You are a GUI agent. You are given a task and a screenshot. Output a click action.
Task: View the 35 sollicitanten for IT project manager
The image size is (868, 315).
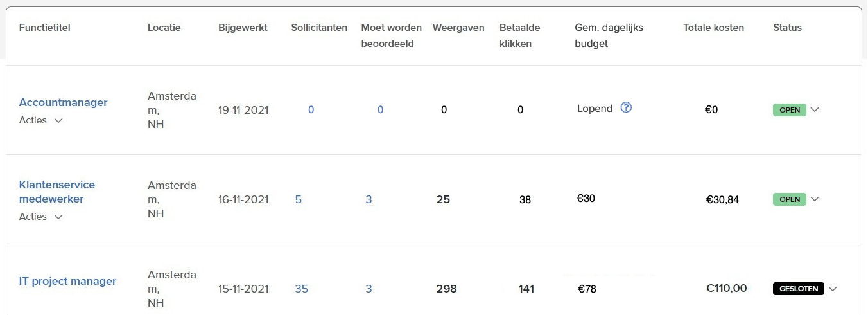pyautogui.click(x=302, y=289)
